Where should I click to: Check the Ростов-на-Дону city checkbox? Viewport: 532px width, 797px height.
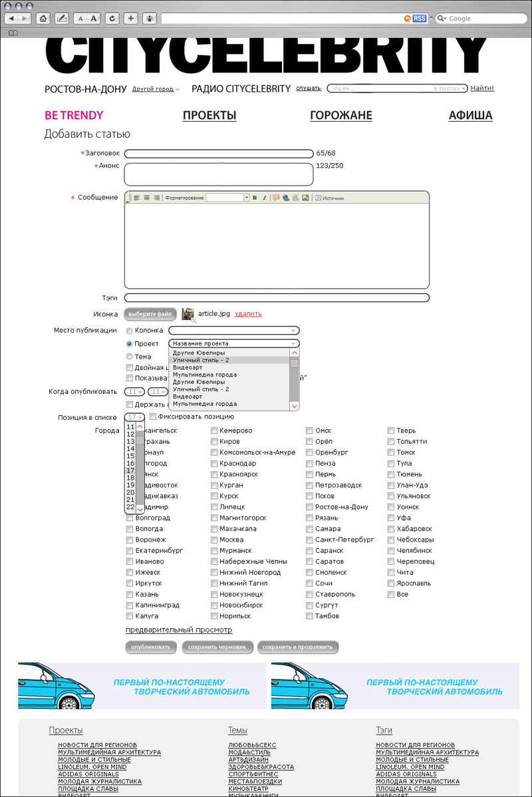309,508
